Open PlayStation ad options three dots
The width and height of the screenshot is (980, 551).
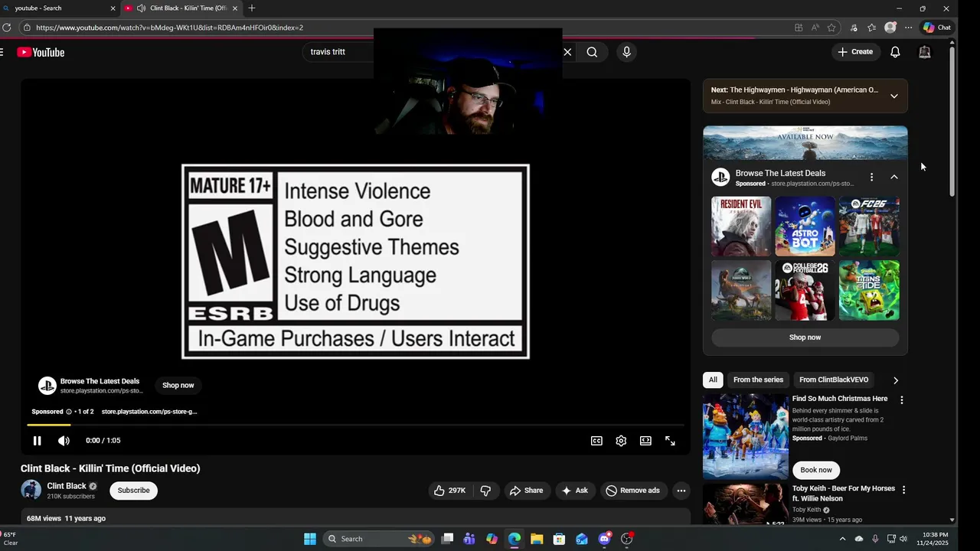[871, 177]
